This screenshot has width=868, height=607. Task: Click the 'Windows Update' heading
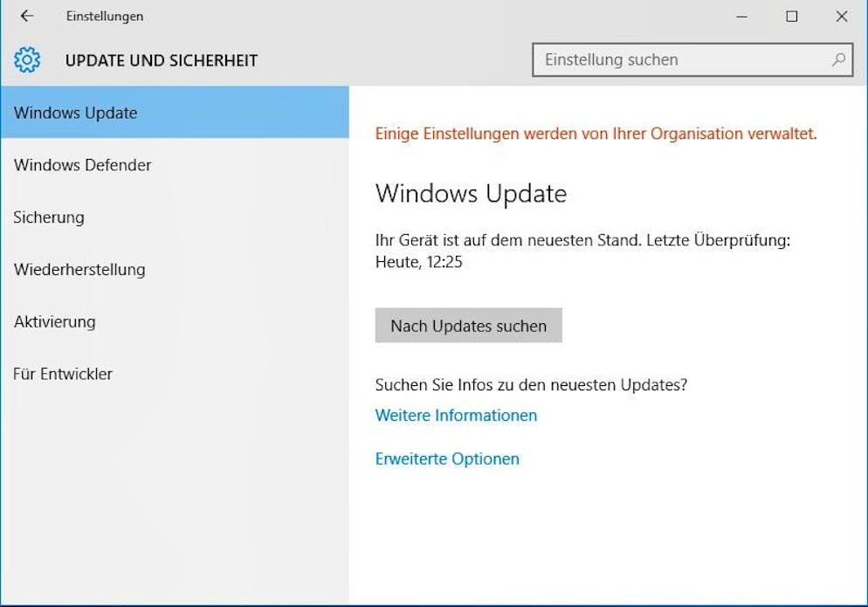pyautogui.click(x=471, y=194)
